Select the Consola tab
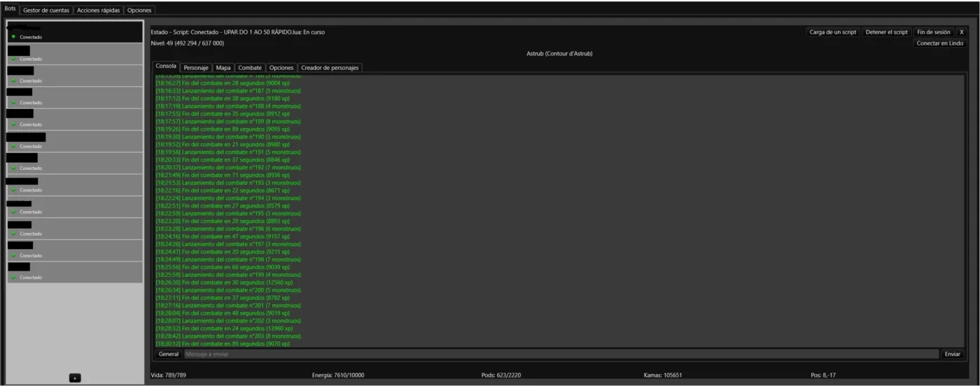The image size is (980, 386). 166,66
